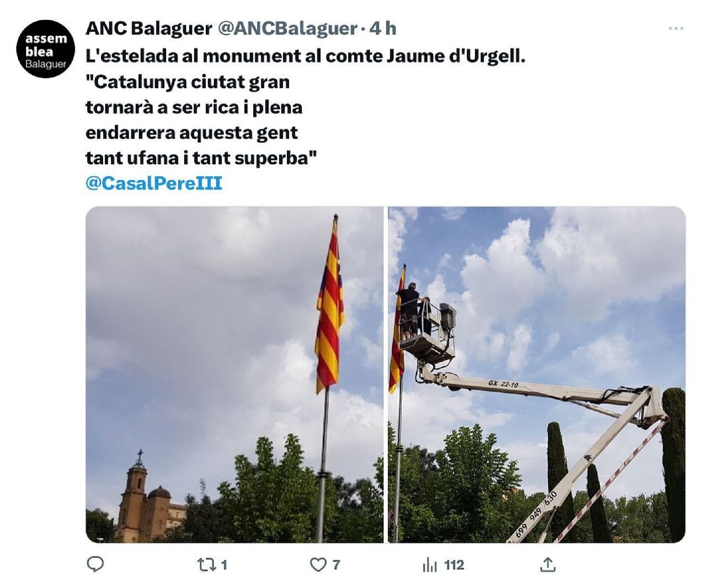The image size is (712, 588).
Task: Click the retweet count number 1
Action: click(x=224, y=565)
